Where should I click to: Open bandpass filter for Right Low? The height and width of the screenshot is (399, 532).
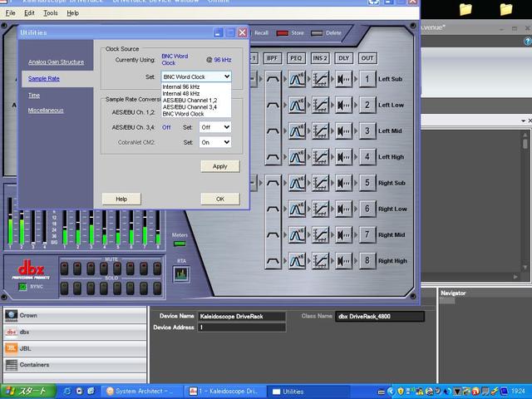click(x=273, y=209)
